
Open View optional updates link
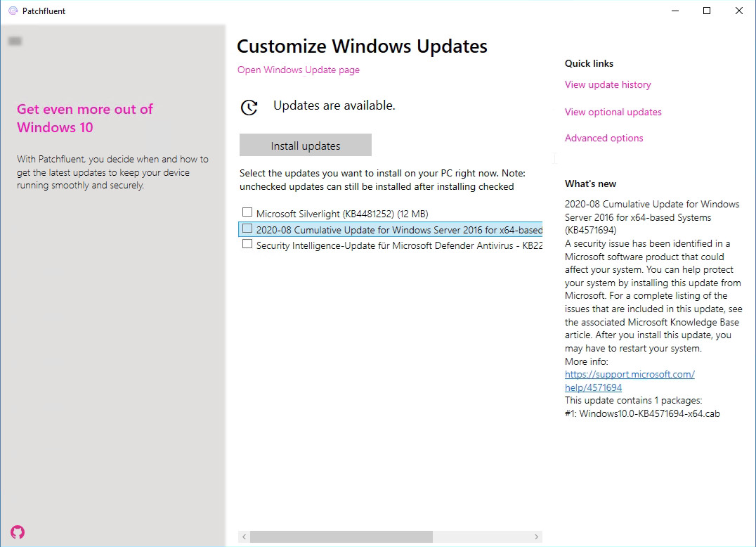613,112
